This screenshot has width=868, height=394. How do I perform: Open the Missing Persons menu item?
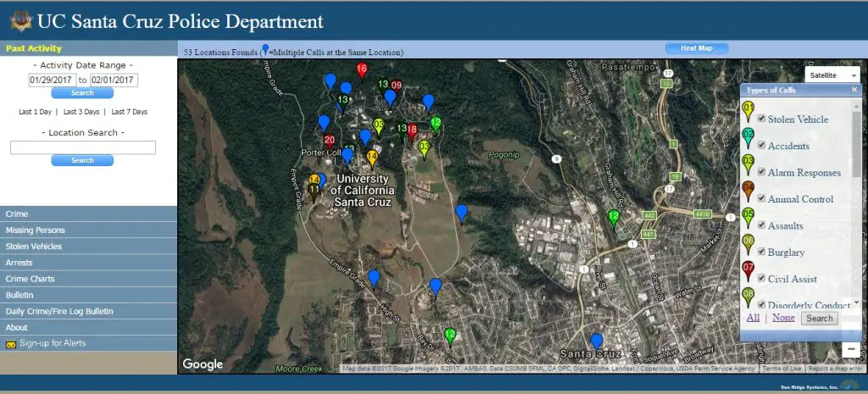coord(88,230)
